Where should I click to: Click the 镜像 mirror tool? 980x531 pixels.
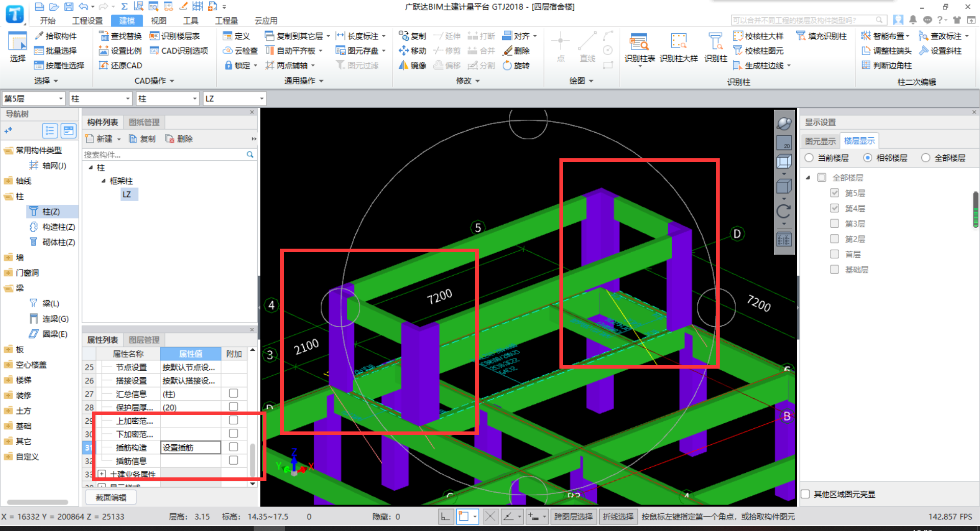(412, 65)
